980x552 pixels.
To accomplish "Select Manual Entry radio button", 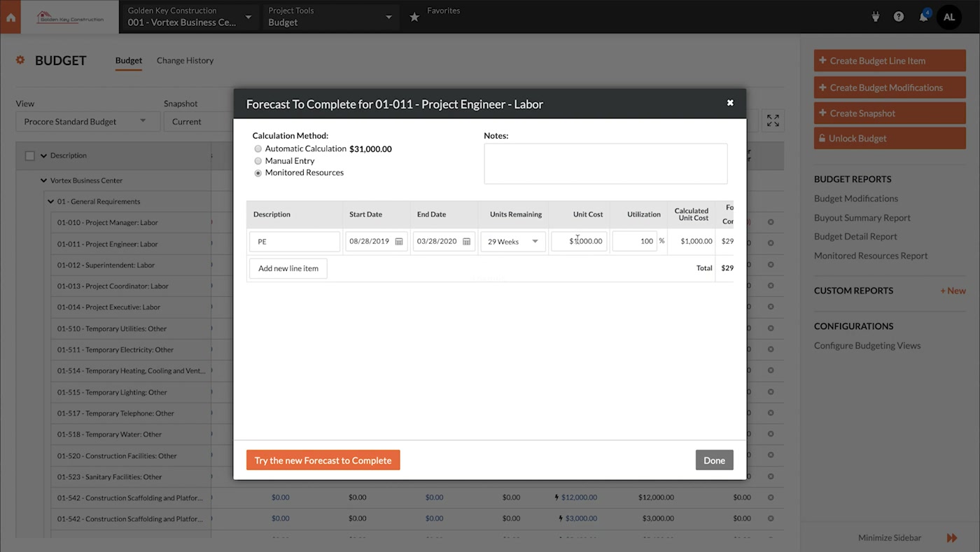I will 258,161.
